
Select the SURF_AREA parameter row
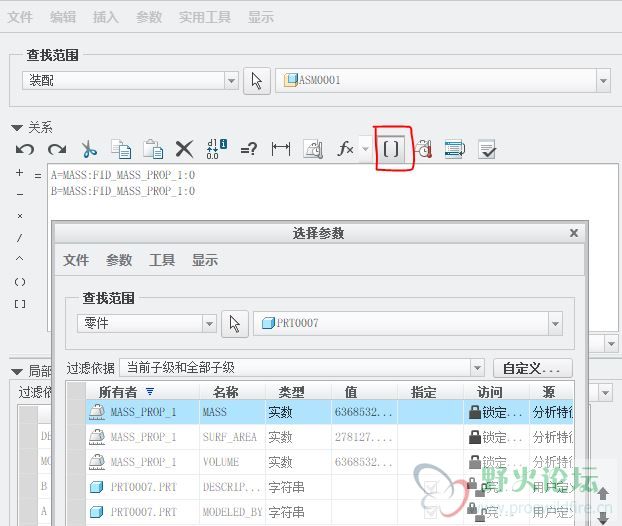pos(330,437)
